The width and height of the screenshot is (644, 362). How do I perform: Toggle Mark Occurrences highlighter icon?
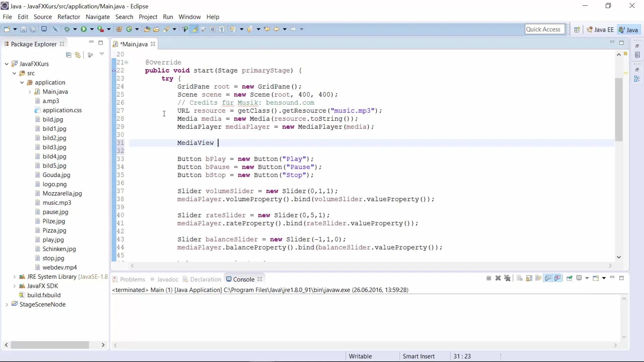(194, 29)
